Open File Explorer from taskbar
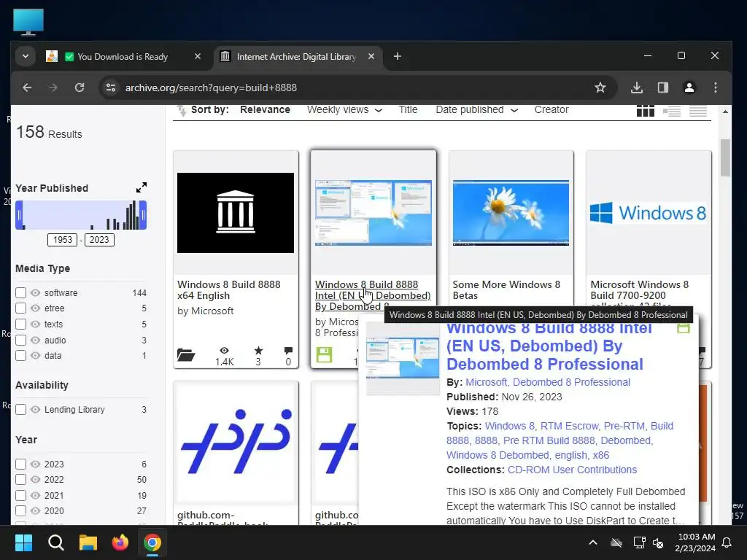The image size is (747, 560). (88, 542)
